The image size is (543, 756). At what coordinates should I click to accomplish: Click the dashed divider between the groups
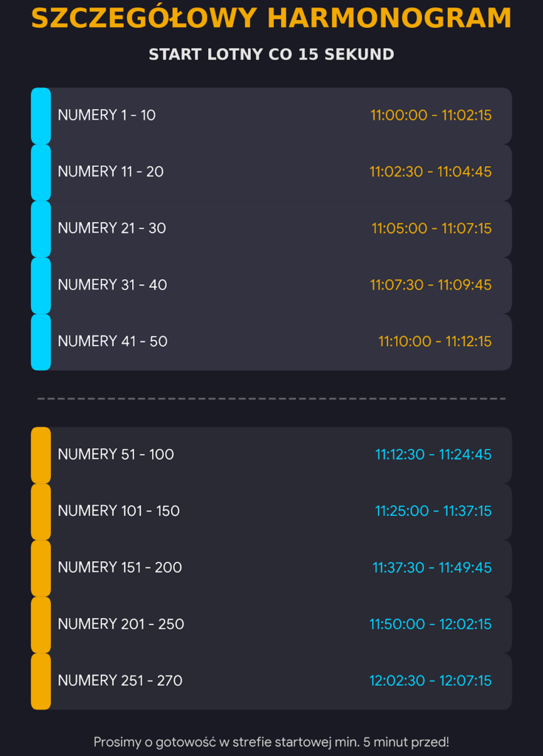tap(271, 399)
